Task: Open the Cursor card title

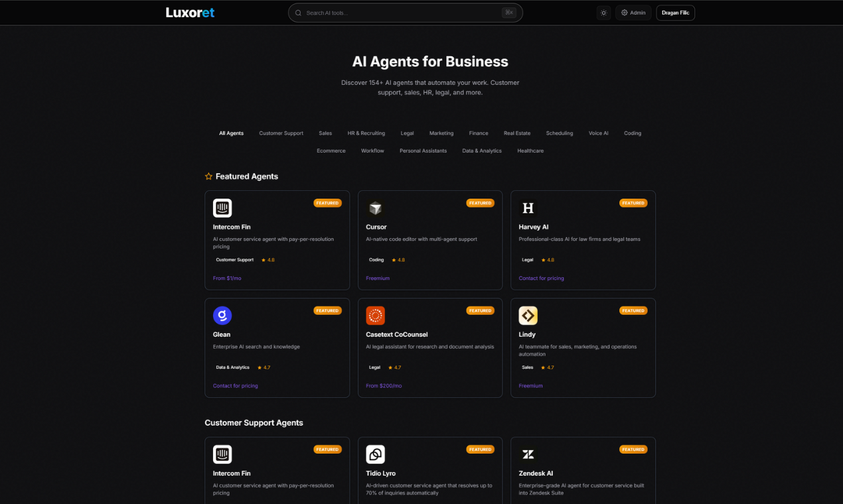Action: click(x=376, y=227)
